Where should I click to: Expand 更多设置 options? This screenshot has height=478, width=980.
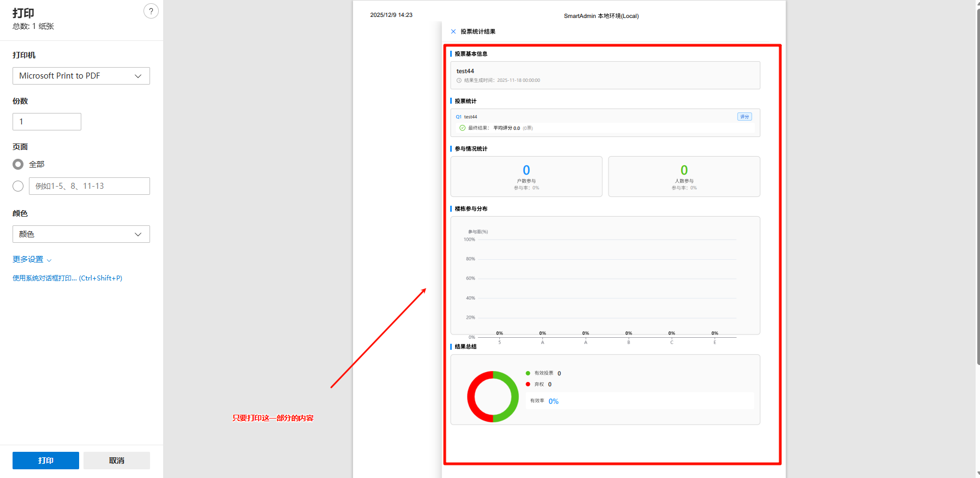32,260
